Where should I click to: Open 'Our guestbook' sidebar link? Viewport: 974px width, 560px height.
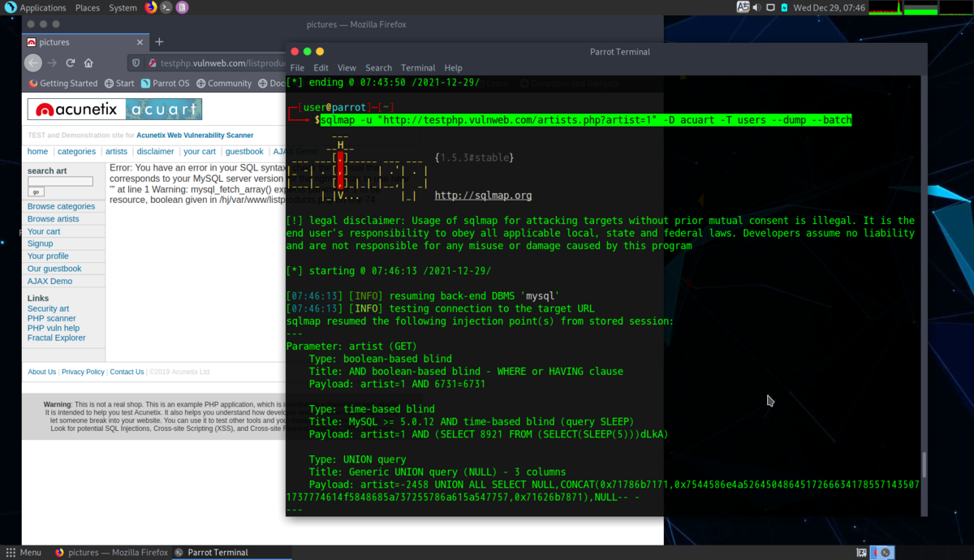(x=54, y=269)
